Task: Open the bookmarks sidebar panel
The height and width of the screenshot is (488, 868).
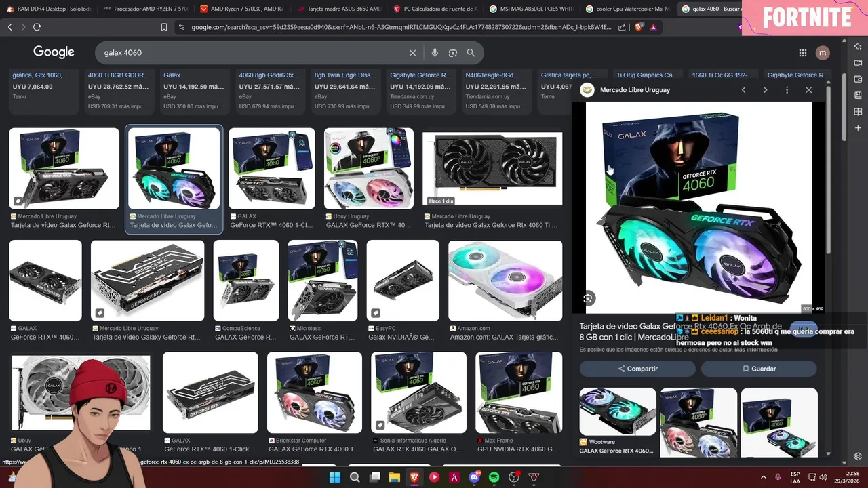Action: pyautogui.click(x=858, y=96)
